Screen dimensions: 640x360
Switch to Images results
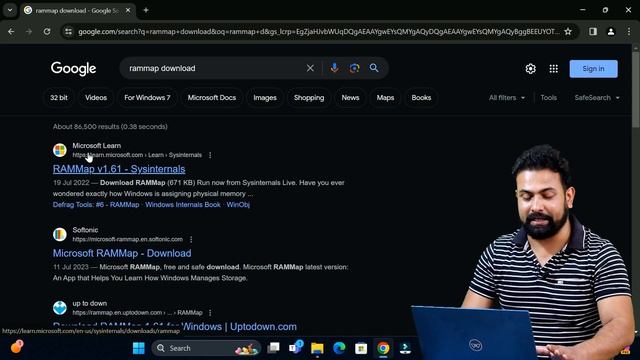click(x=265, y=98)
